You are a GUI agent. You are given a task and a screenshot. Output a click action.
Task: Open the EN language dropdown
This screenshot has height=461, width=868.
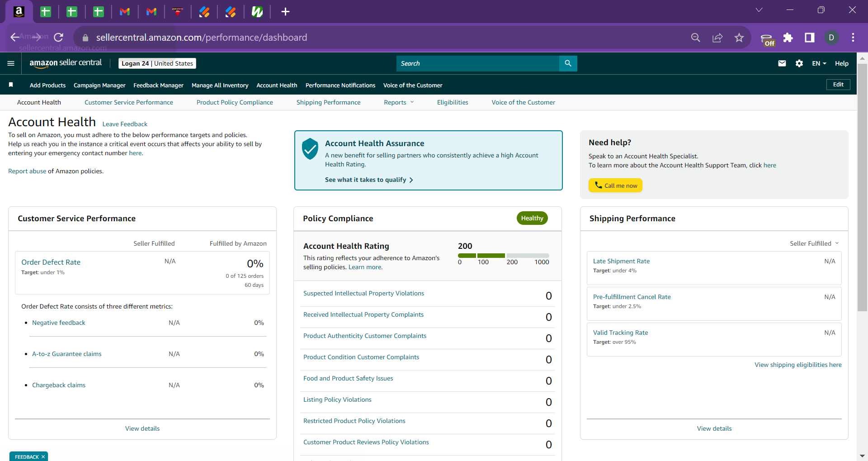coord(819,63)
